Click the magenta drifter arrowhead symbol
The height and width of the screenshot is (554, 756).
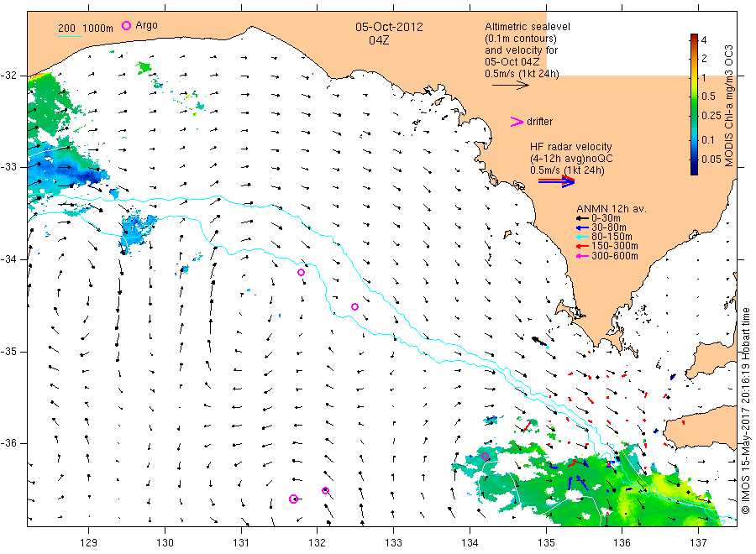(x=517, y=122)
